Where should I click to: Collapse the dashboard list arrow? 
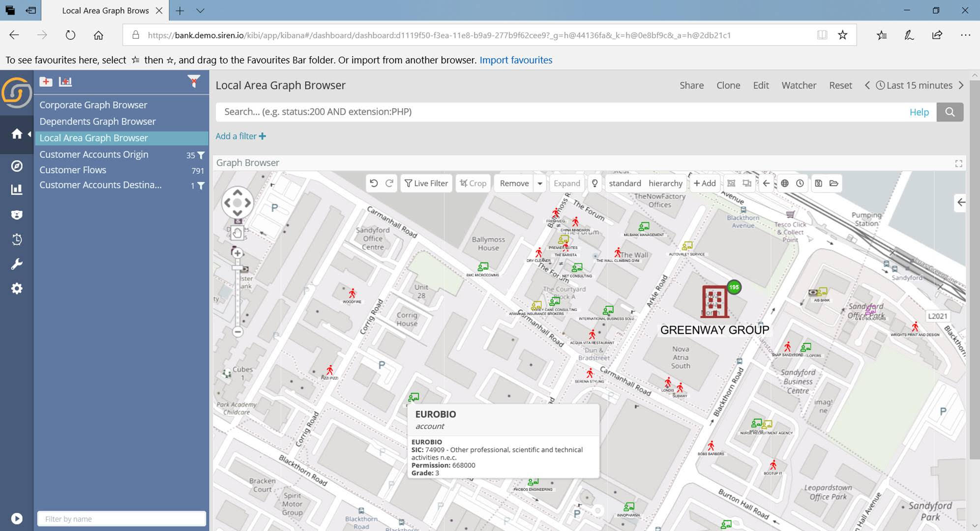point(30,134)
